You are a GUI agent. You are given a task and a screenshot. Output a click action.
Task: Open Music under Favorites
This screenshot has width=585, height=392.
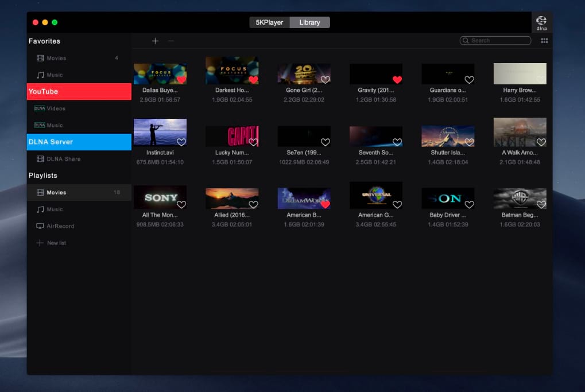point(79,75)
